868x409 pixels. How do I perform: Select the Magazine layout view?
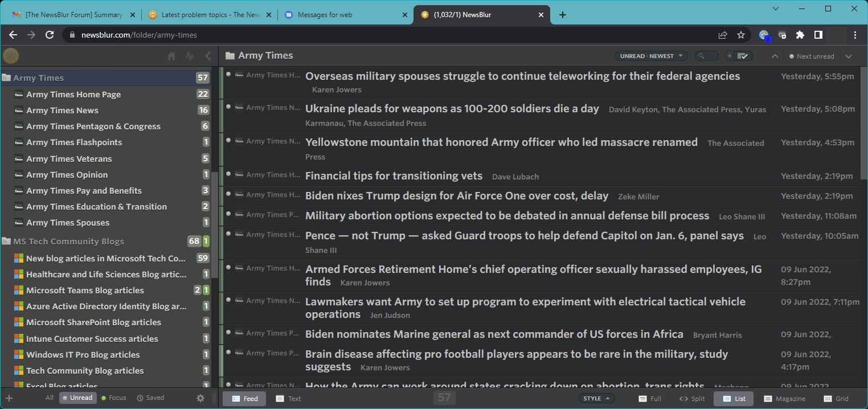[x=785, y=399]
